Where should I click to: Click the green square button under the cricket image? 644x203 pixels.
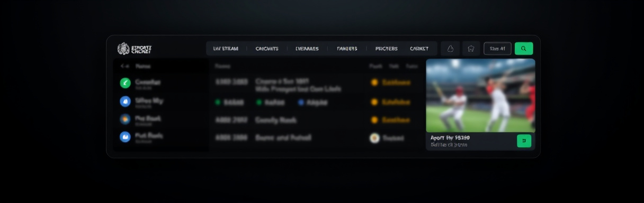point(524,141)
